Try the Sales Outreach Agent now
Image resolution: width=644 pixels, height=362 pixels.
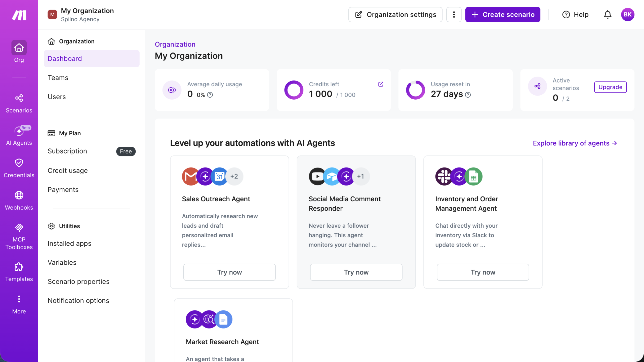[x=229, y=272]
